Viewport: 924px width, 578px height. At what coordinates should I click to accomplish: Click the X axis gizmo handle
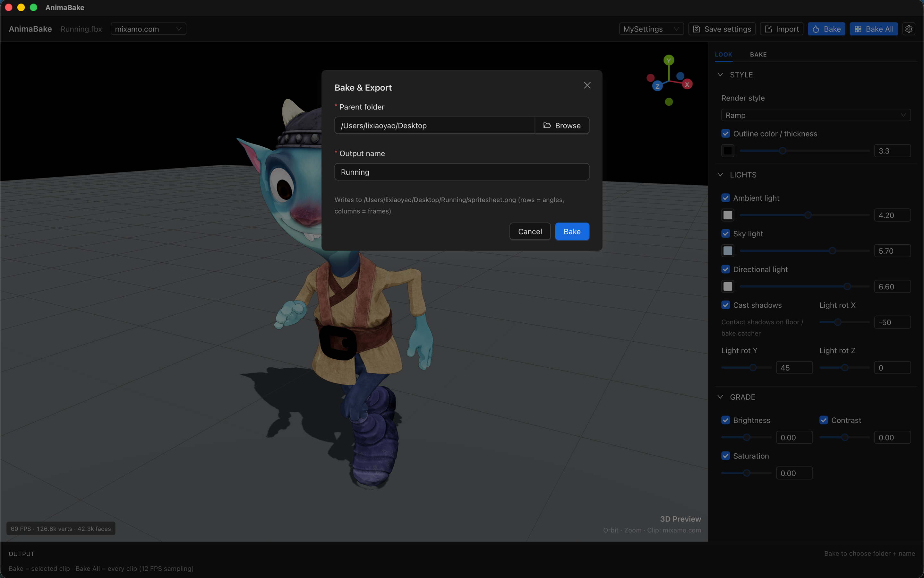click(687, 84)
